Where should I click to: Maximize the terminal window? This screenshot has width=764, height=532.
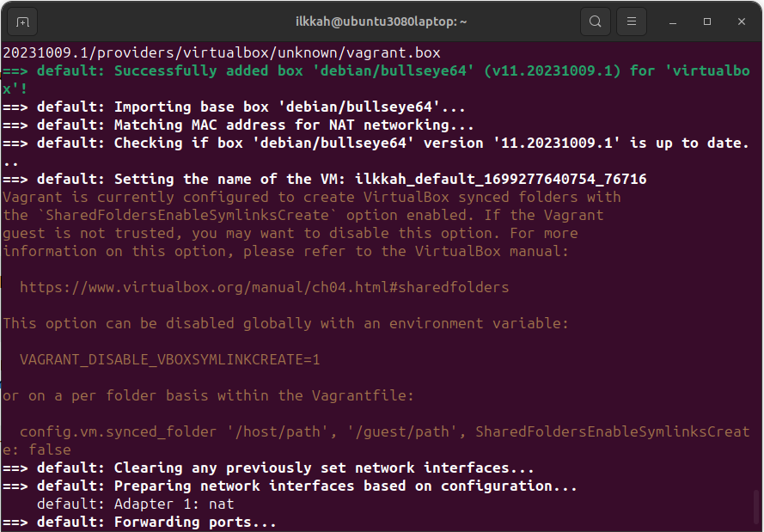pos(707,21)
